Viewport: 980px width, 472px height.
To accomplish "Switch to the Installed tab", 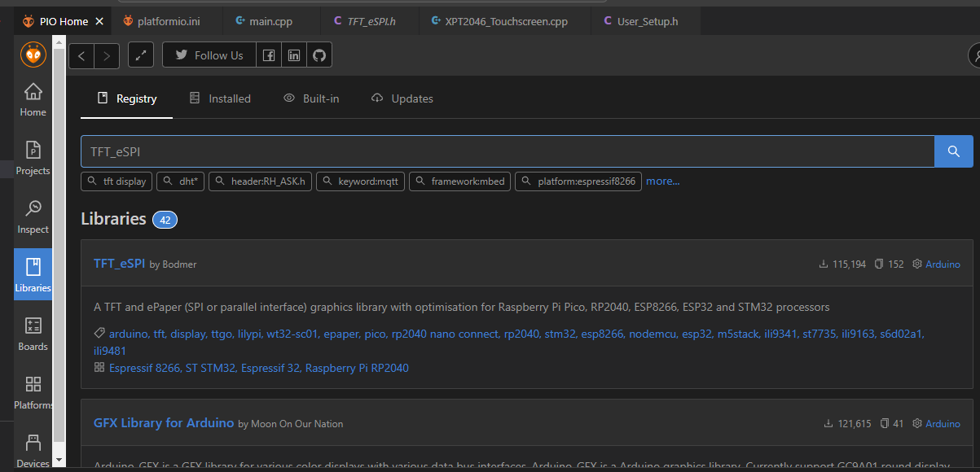I will coord(220,98).
